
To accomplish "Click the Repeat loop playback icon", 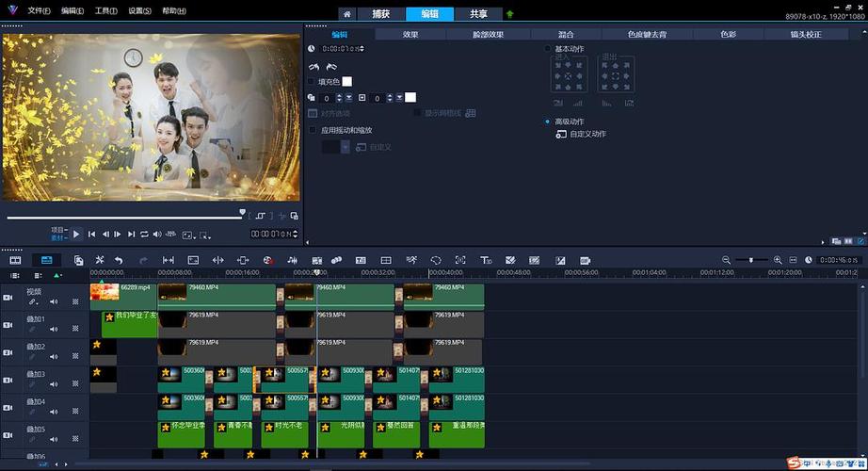I will (144, 234).
